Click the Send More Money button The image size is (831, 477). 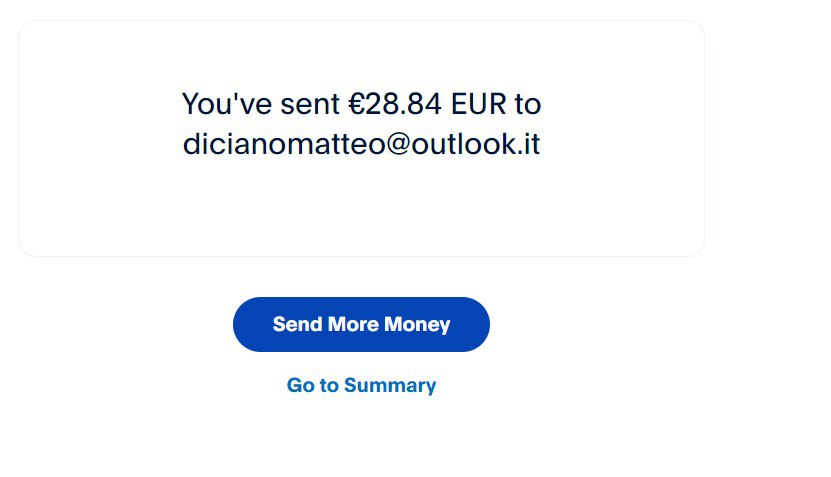(x=361, y=324)
